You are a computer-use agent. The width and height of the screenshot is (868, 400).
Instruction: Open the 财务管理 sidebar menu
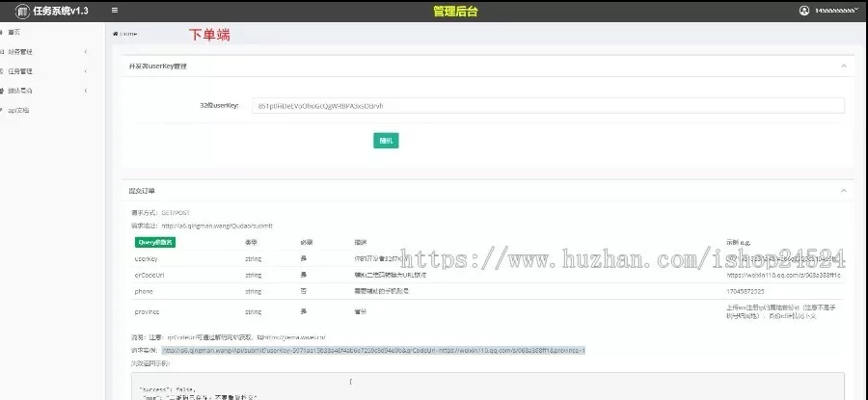point(20,52)
